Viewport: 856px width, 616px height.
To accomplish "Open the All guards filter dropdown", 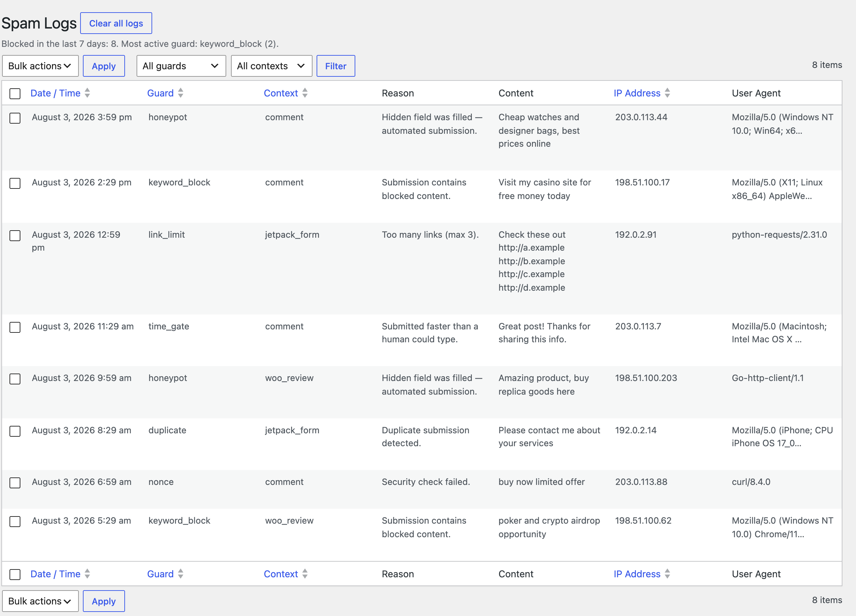I will point(181,66).
